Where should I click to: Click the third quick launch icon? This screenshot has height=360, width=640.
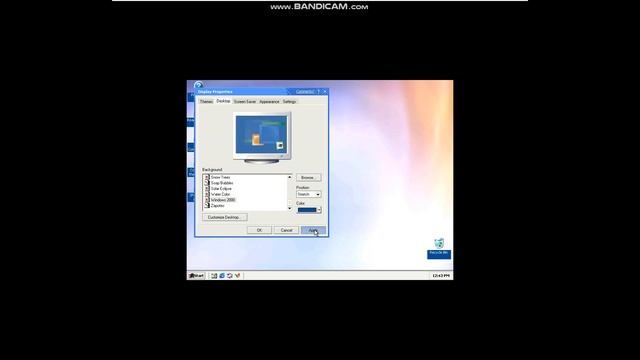230,276
